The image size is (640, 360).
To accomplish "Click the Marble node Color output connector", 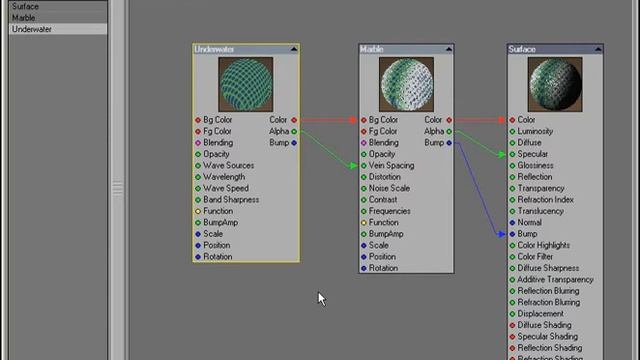I will click(x=449, y=120).
